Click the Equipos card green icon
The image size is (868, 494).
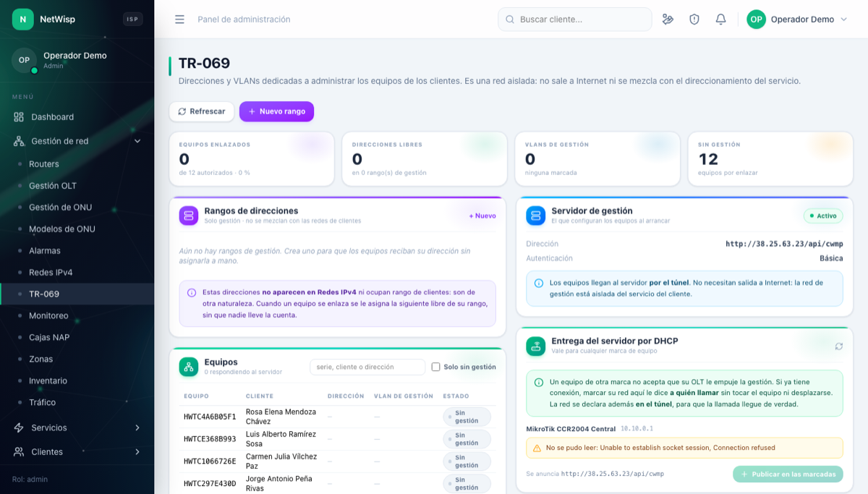pos(189,367)
